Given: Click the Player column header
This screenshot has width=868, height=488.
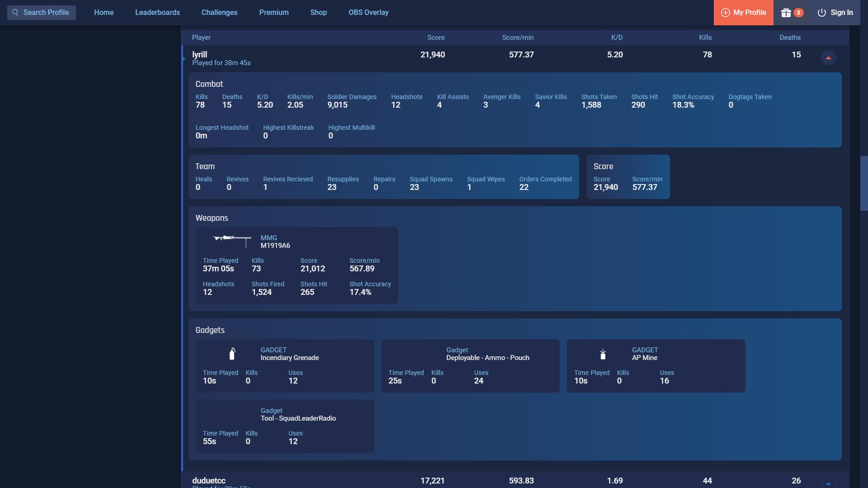Looking at the screenshot, I should [201, 38].
